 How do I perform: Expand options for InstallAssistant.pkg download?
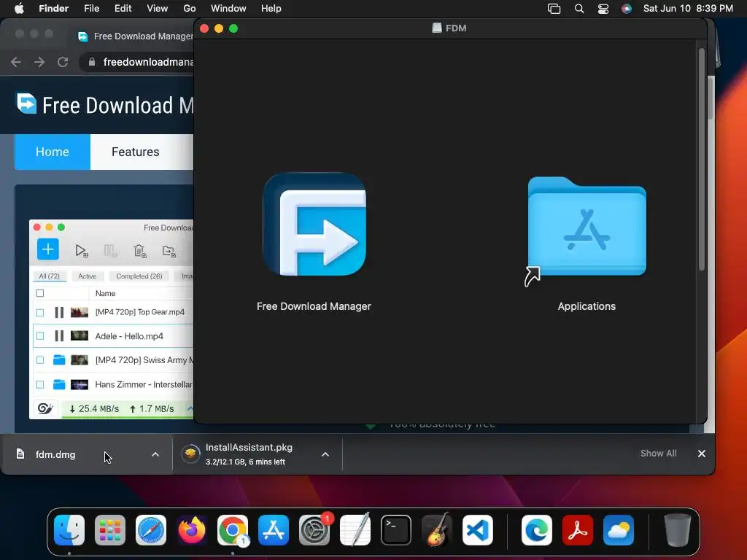325,455
